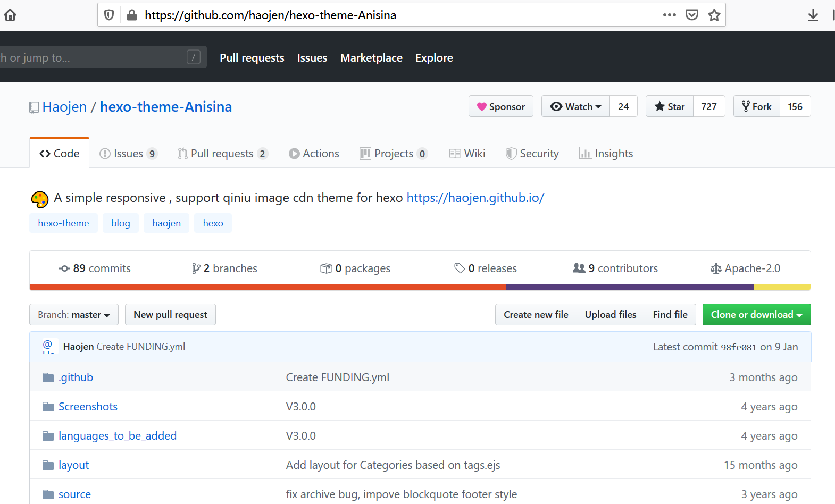Image resolution: width=835 pixels, height=504 pixels.
Task: View 0 packages
Action: [x=355, y=268]
